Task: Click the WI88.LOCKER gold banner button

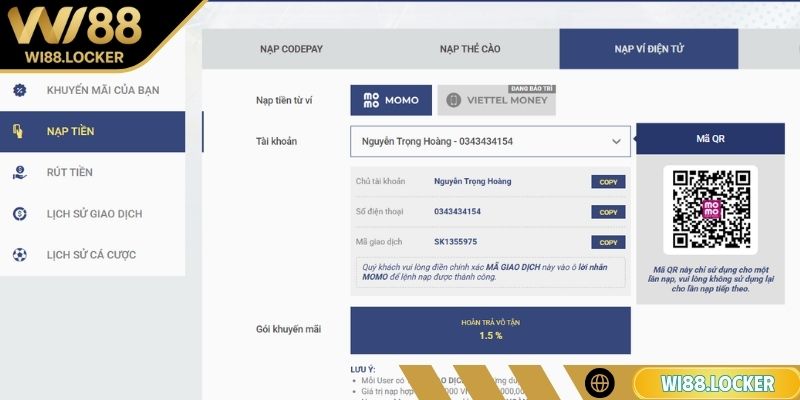Action: pos(716,383)
